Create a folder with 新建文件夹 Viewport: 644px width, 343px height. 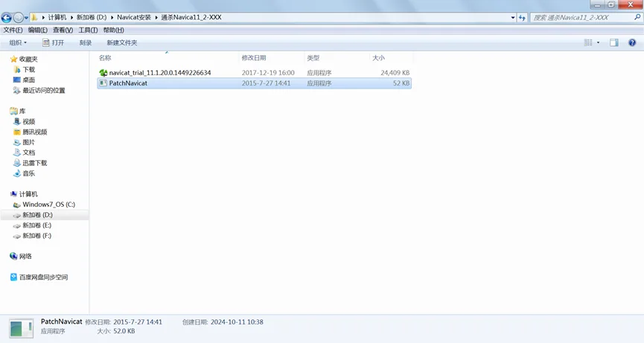(x=122, y=42)
